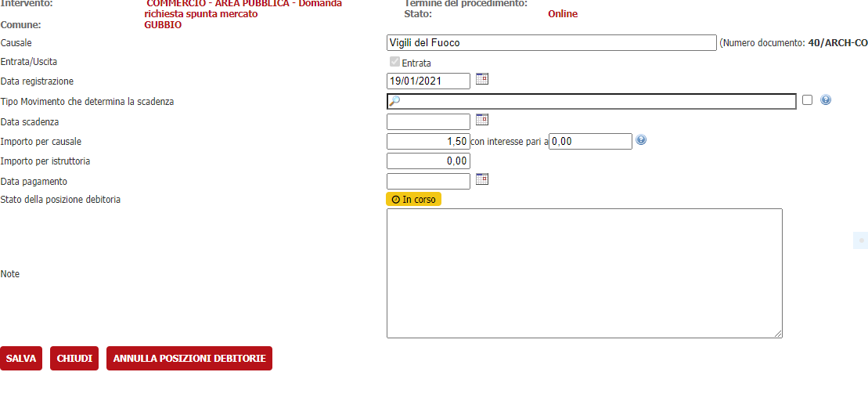This screenshot has height=401, width=868.
Task: Select the Importo per causale amount field
Action: 428,141
